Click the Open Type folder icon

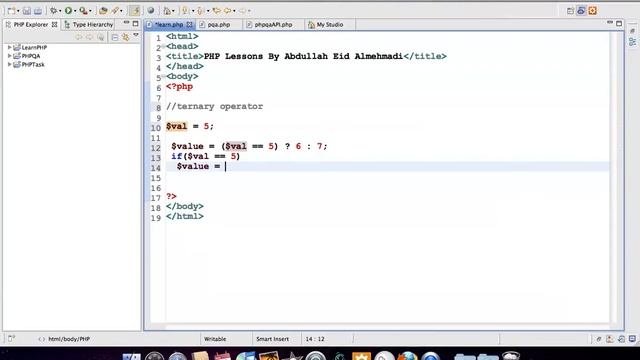point(104,11)
